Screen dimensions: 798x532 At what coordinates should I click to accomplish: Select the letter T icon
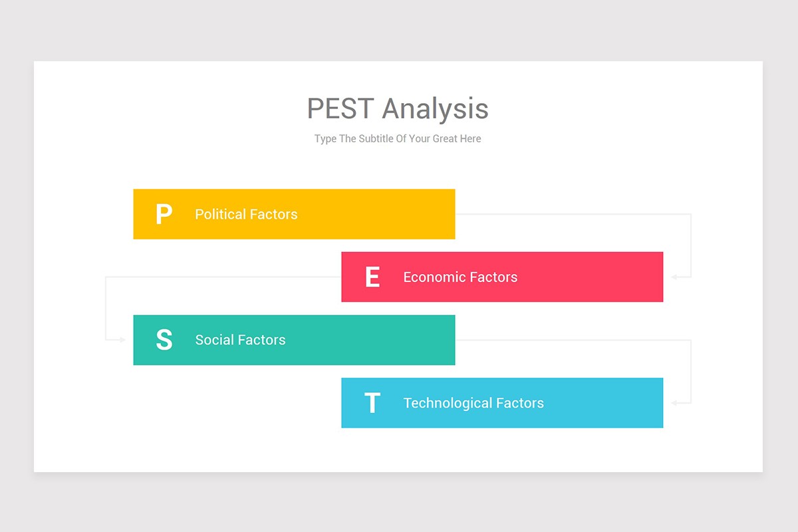pyautogui.click(x=372, y=403)
